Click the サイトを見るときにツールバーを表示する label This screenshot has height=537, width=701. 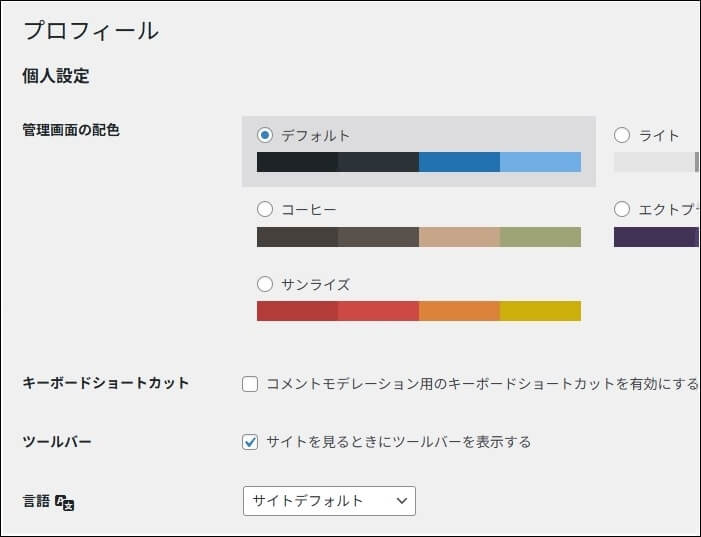tap(398, 441)
